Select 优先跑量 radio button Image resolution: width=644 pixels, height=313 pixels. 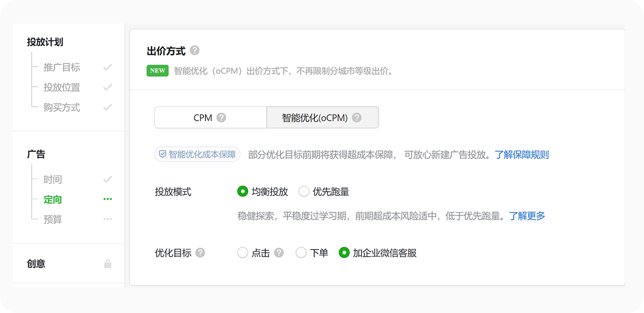click(x=304, y=191)
